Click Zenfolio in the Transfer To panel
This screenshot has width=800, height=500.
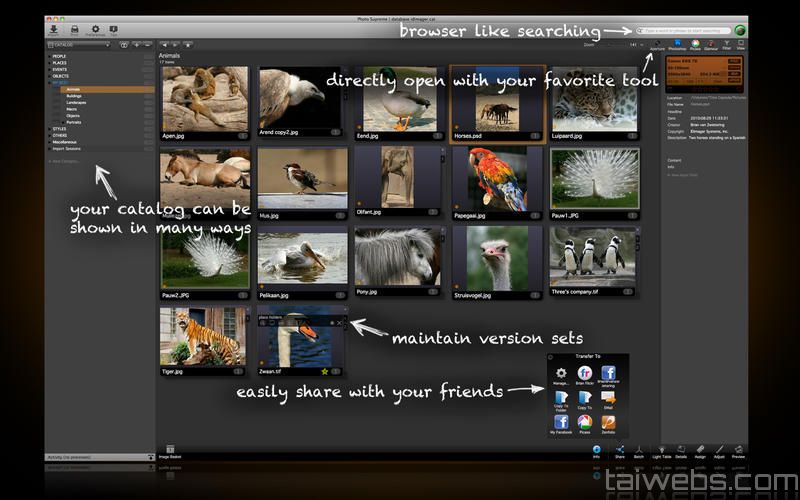pos(608,423)
